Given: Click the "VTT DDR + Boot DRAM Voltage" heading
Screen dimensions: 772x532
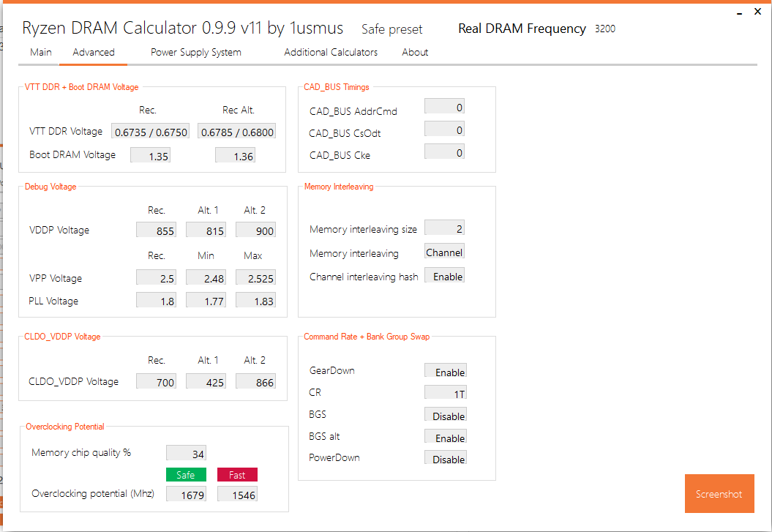Looking at the screenshot, I should (82, 87).
